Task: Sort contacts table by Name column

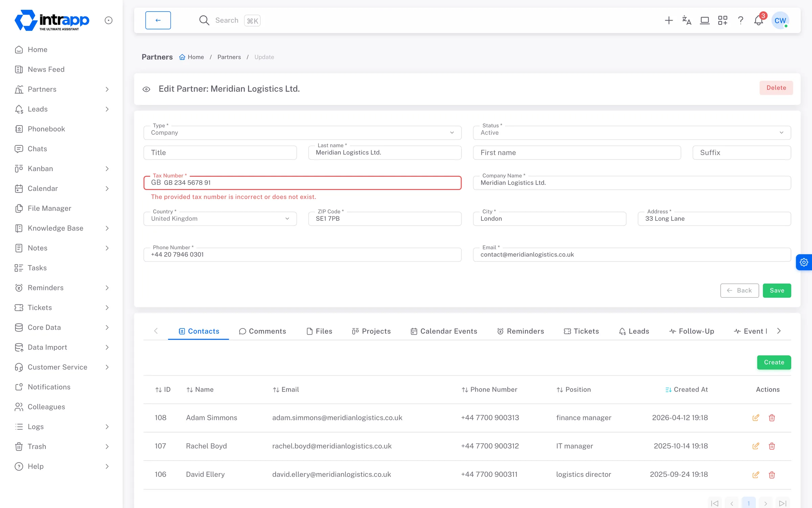Action: tap(200, 389)
